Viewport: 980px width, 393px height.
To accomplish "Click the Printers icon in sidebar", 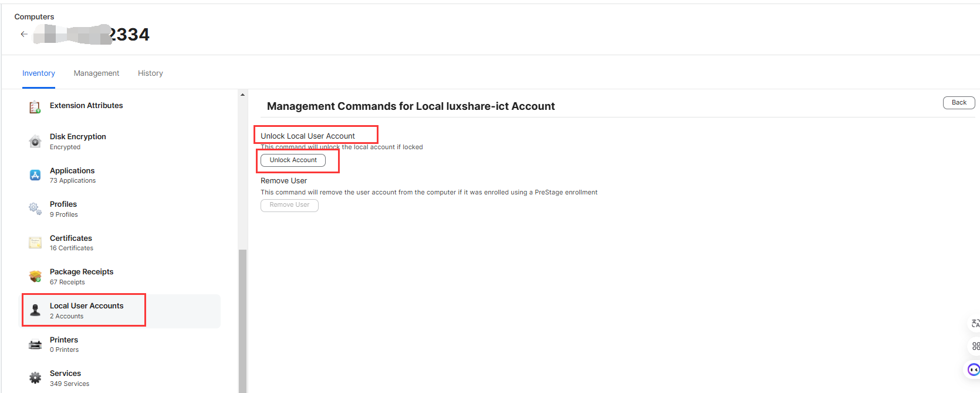I will pos(35,344).
